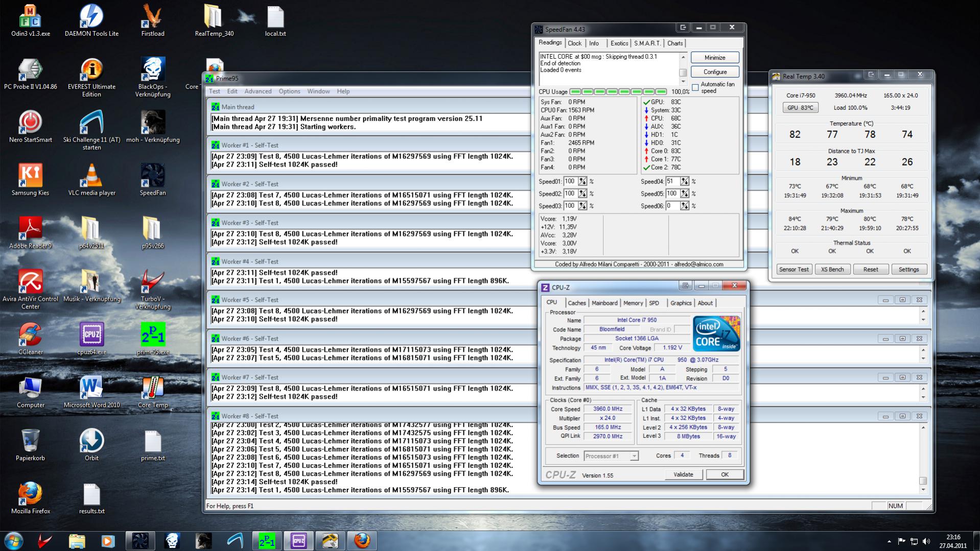Open the Firstload desktop shortcut
The image size is (980, 551).
153,20
